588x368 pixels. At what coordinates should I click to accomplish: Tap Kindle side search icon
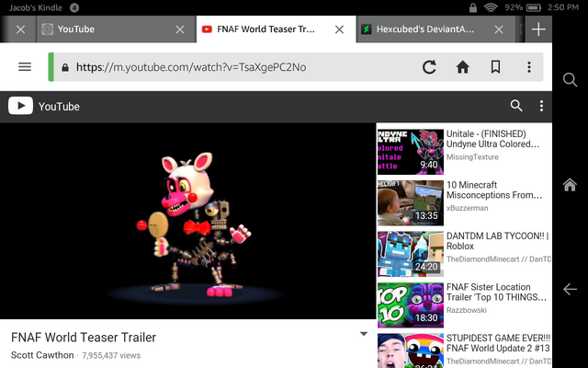tap(570, 80)
